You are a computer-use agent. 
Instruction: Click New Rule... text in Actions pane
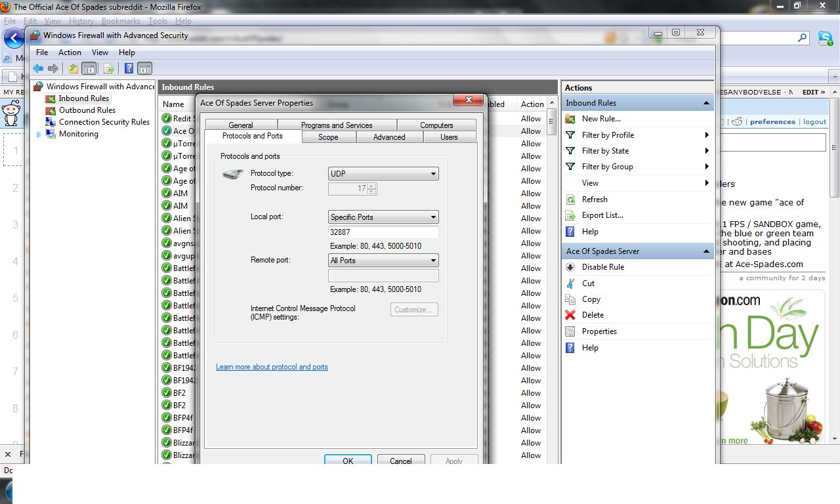pos(601,119)
